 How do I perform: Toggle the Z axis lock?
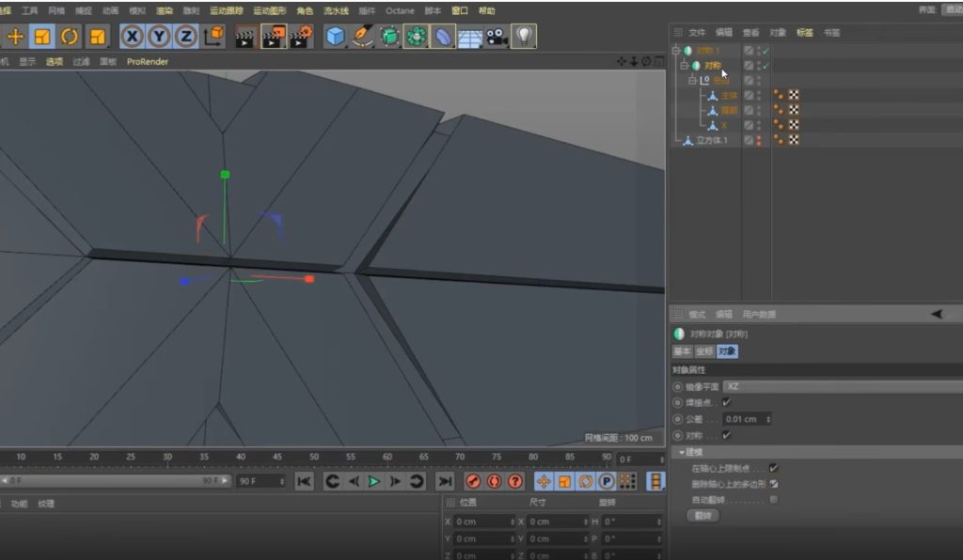(x=185, y=37)
